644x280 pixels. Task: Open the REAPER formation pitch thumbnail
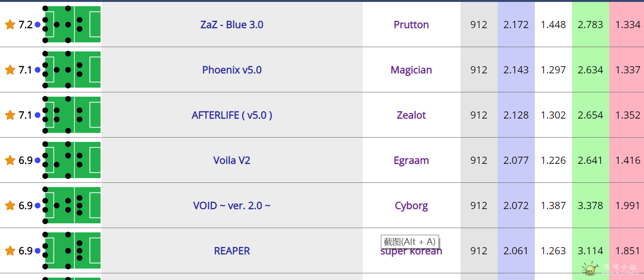coord(72,250)
